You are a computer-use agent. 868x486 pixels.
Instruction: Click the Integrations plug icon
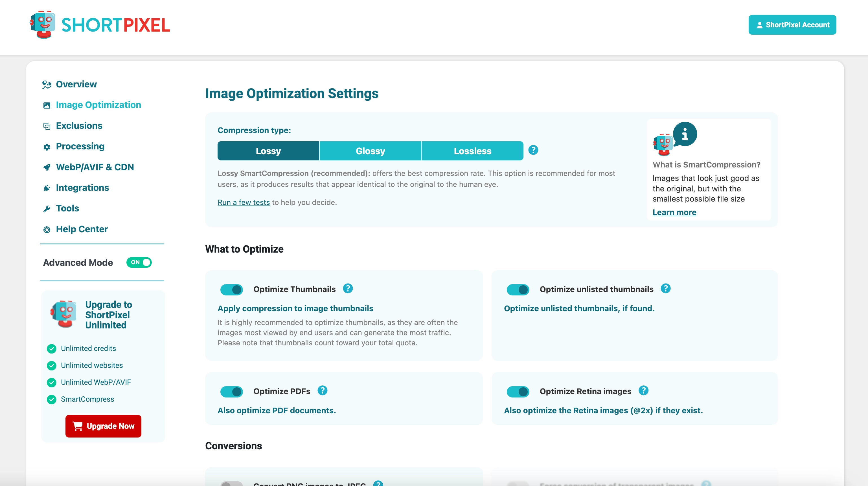point(47,188)
